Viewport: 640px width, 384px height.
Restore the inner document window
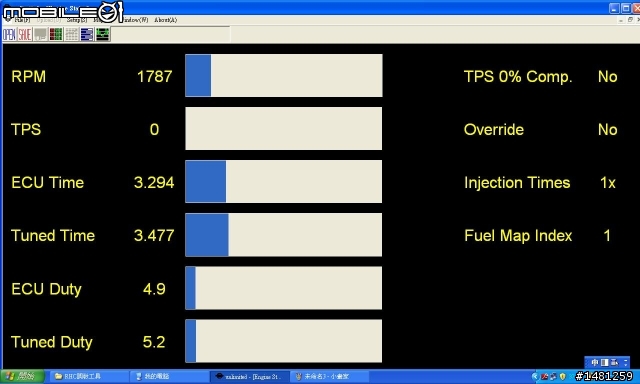[x=630, y=20]
